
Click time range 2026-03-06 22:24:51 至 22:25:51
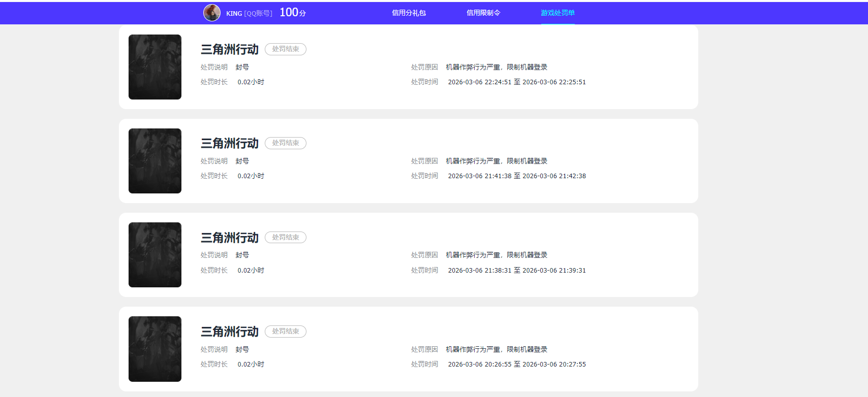tap(517, 82)
